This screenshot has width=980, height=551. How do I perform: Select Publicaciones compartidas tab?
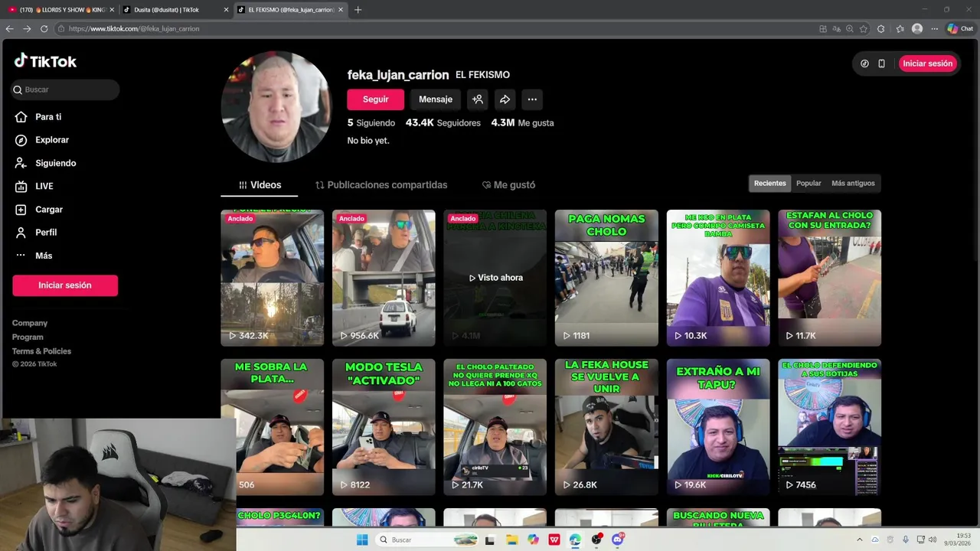tap(381, 185)
